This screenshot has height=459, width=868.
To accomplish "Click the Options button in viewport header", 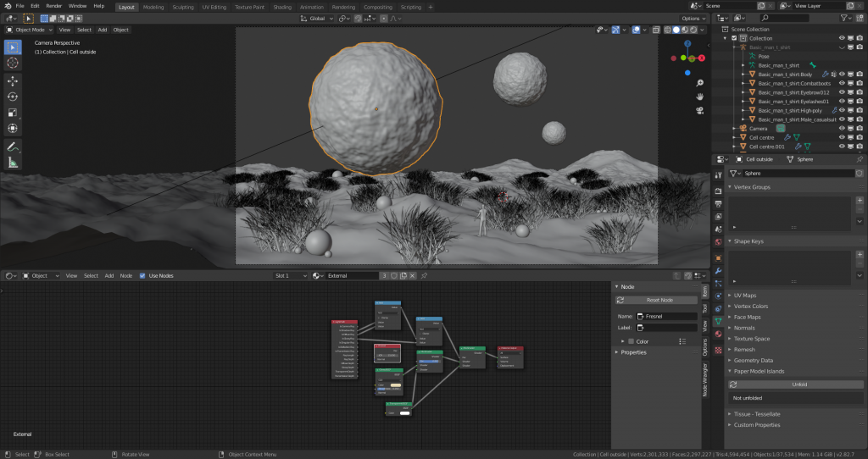I will tap(694, 19).
